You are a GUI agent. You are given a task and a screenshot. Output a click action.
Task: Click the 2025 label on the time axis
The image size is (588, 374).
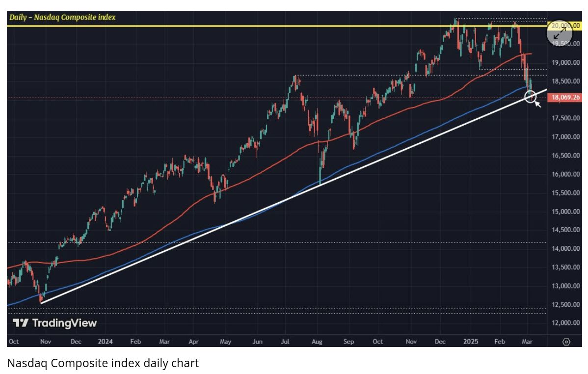[x=471, y=342]
